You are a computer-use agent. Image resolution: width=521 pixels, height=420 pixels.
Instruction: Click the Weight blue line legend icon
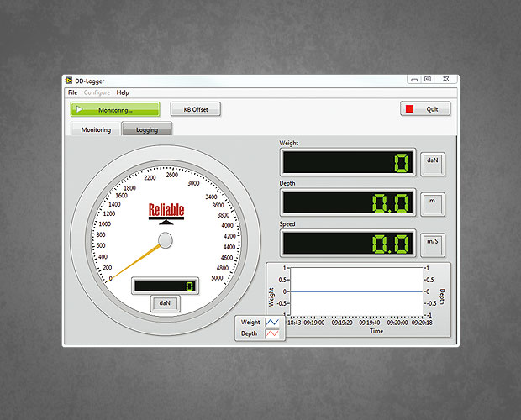click(274, 322)
